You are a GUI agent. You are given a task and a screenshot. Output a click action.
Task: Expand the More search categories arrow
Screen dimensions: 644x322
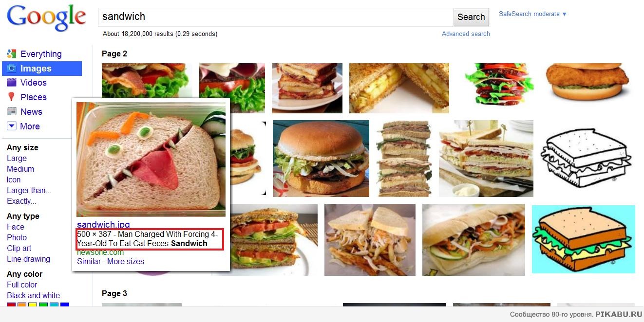(x=12, y=126)
